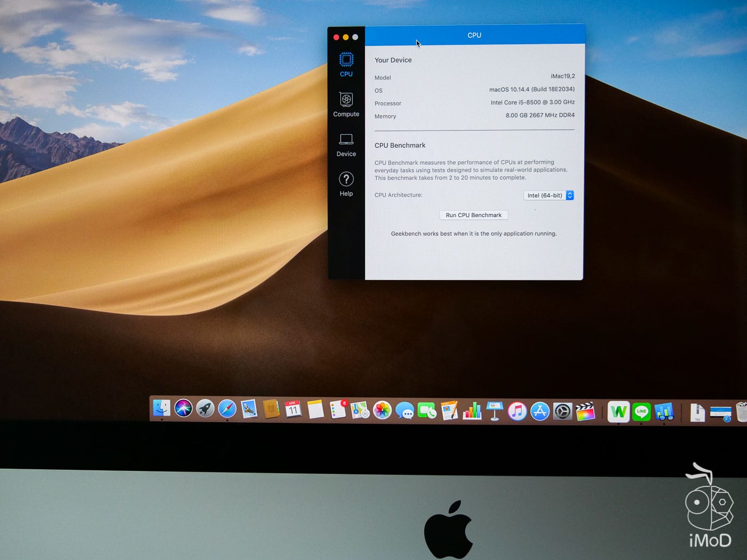The width and height of the screenshot is (747, 560).
Task: Launch Geekbench from the Dock
Action: [664, 411]
